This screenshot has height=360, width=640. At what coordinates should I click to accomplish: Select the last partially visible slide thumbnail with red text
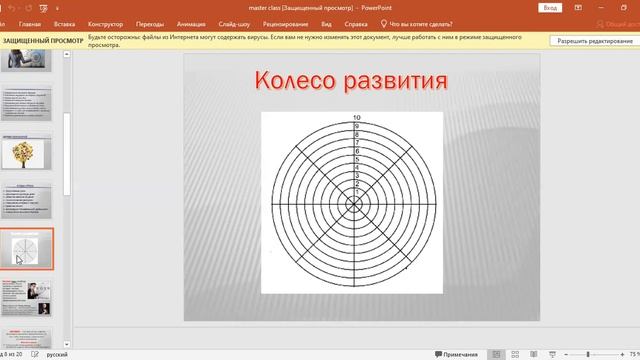click(27, 338)
